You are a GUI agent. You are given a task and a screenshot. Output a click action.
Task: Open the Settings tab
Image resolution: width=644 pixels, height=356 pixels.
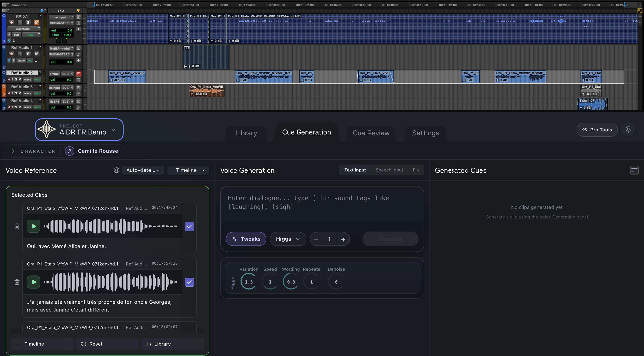pos(425,133)
